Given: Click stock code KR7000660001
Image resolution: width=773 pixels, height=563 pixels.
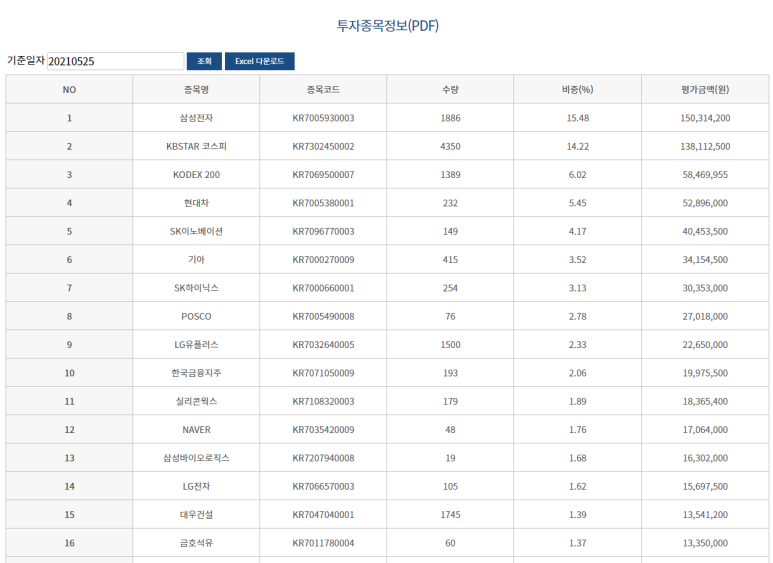Looking at the screenshot, I should pyautogui.click(x=323, y=288).
